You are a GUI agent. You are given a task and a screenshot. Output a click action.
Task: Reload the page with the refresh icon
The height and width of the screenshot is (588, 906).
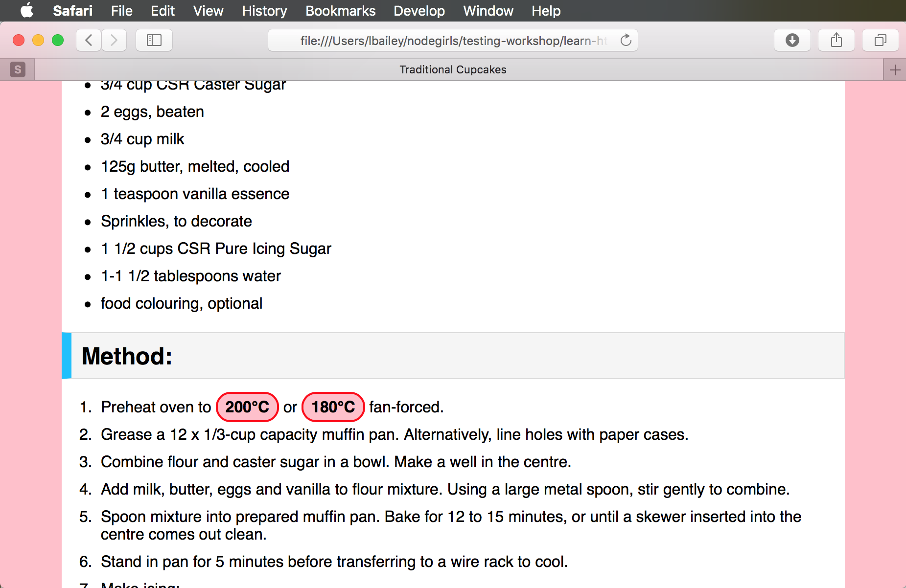[x=626, y=40]
